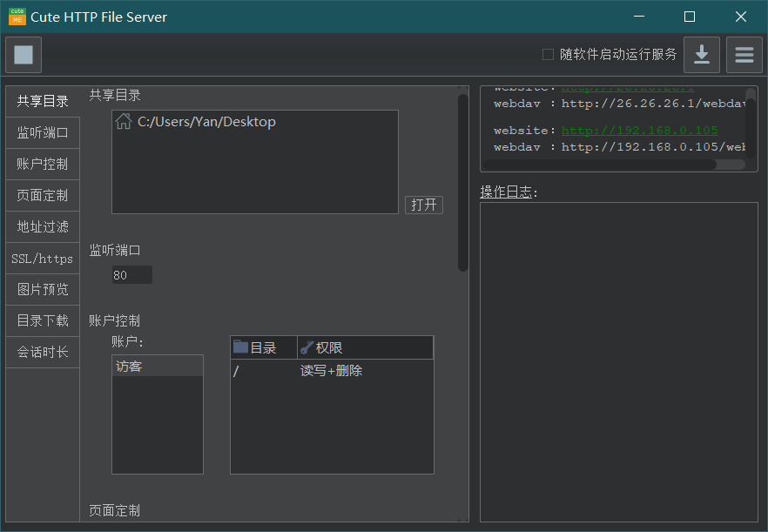Select the 图片预览 tab
This screenshot has height=532, width=768.
point(43,290)
